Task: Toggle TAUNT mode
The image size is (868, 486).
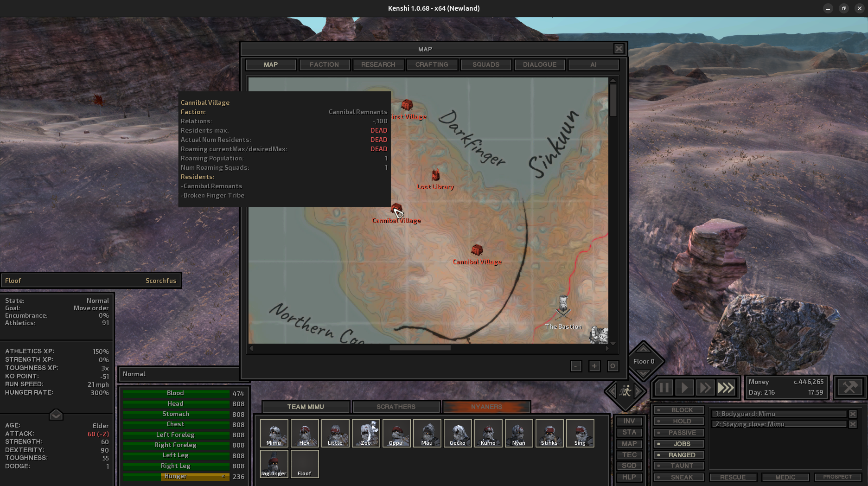Action: (679, 466)
